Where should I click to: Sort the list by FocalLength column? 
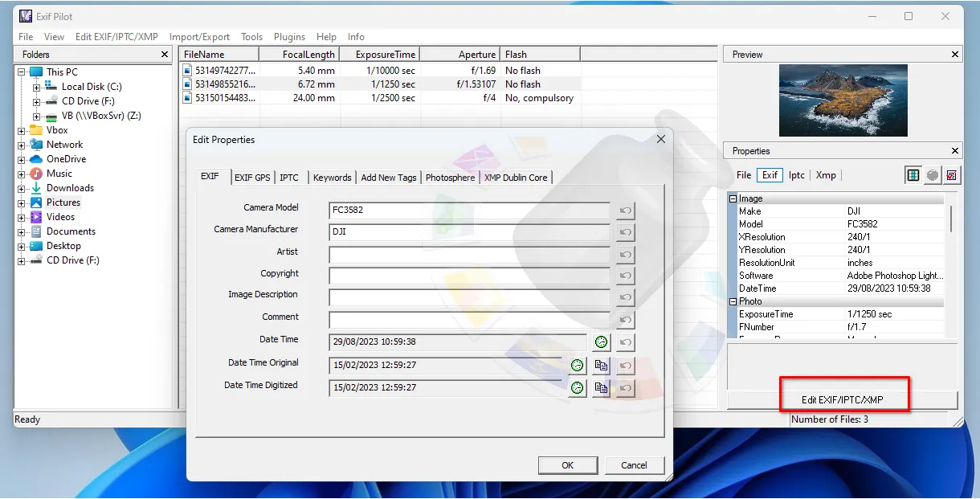pyautogui.click(x=298, y=55)
